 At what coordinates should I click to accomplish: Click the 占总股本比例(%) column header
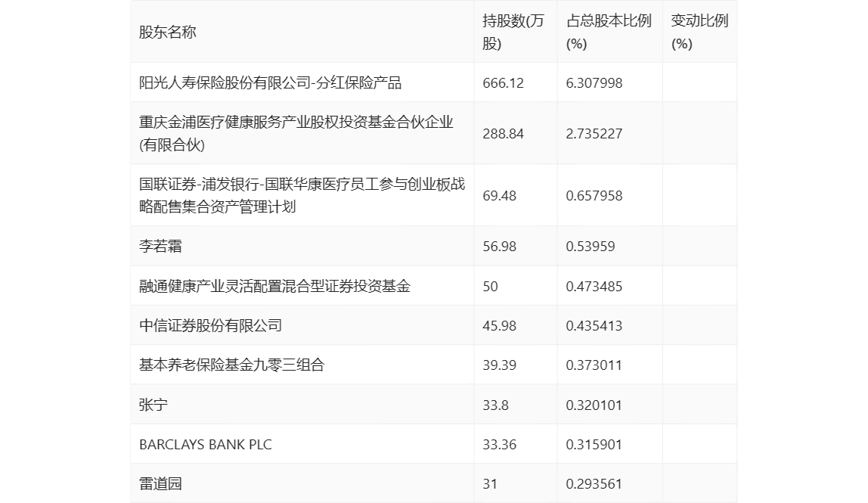pos(609,32)
